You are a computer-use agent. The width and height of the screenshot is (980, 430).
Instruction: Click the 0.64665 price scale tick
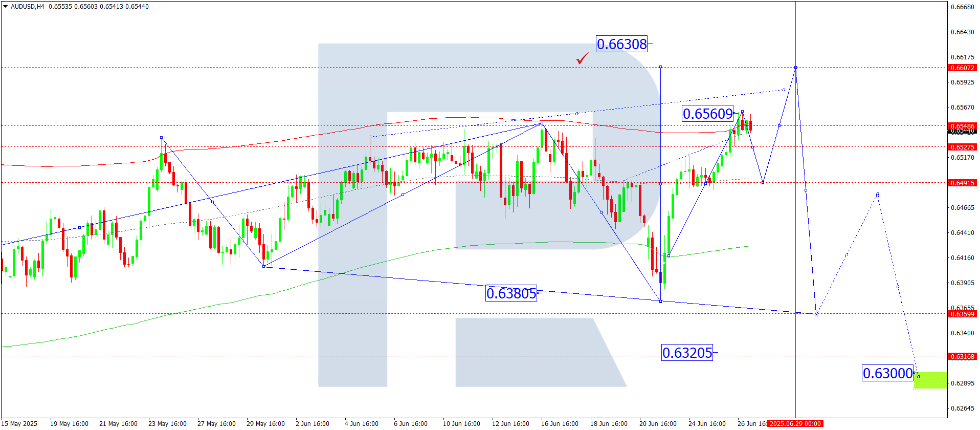962,207
